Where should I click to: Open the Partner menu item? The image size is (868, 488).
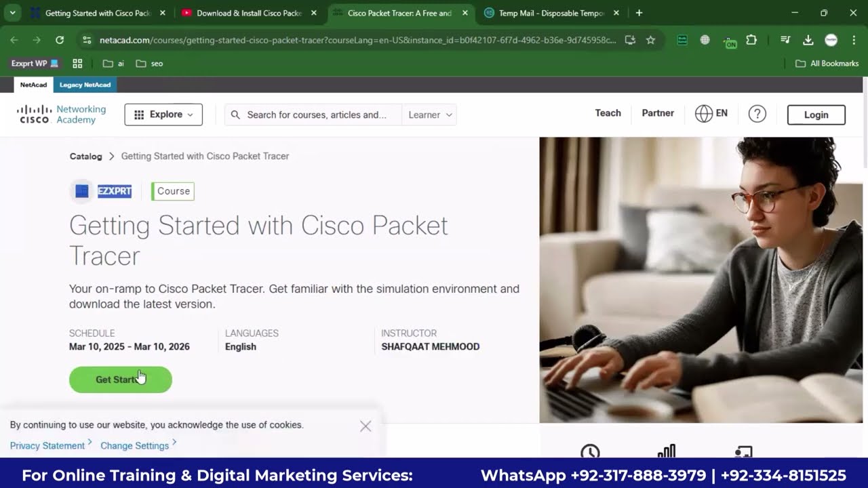658,113
